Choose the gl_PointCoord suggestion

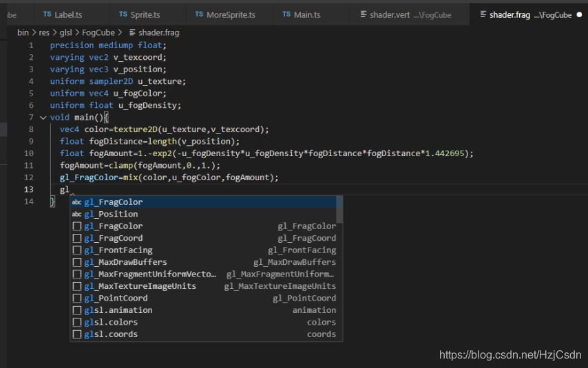click(x=203, y=298)
